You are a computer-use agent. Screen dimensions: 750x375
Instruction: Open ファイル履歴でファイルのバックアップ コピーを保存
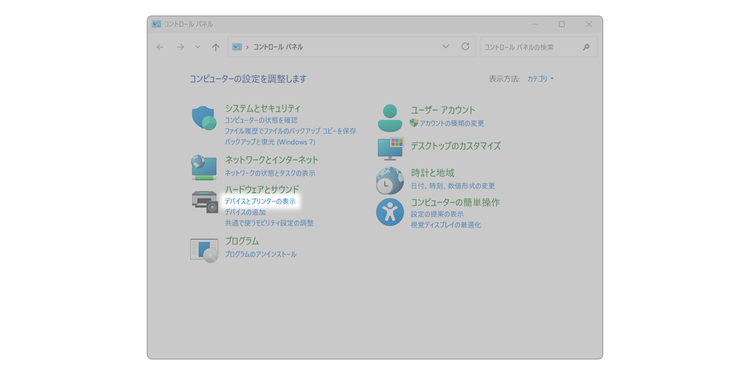[290, 131]
